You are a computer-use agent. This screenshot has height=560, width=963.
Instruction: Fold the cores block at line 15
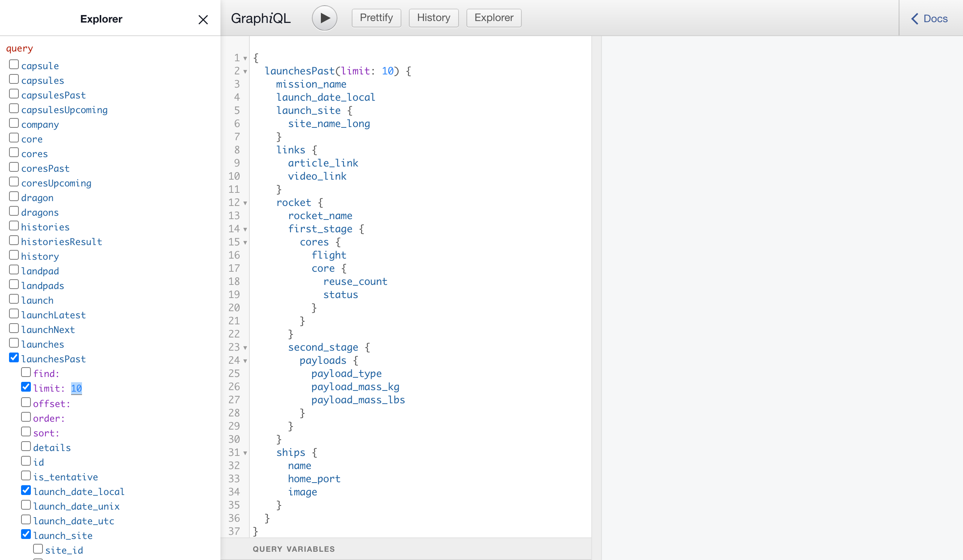[x=245, y=243]
